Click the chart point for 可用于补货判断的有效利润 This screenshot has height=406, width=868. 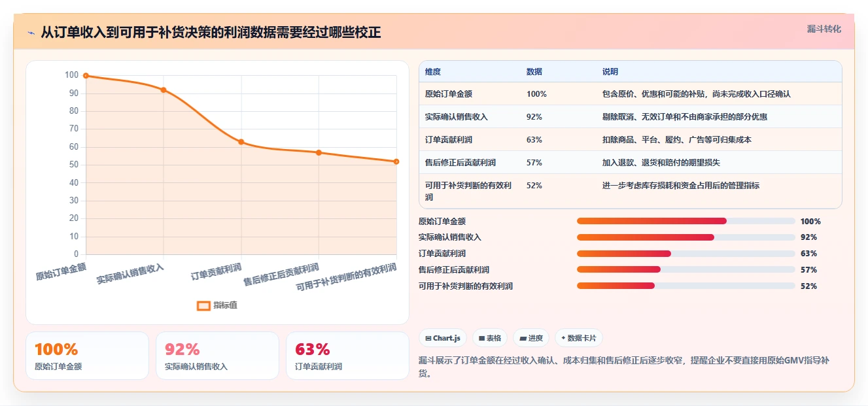tap(396, 161)
